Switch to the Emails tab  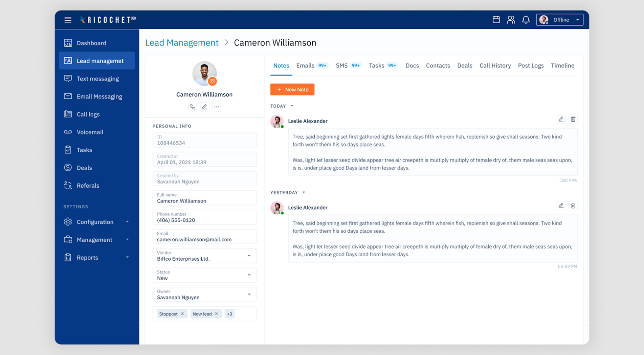pyautogui.click(x=312, y=66)
